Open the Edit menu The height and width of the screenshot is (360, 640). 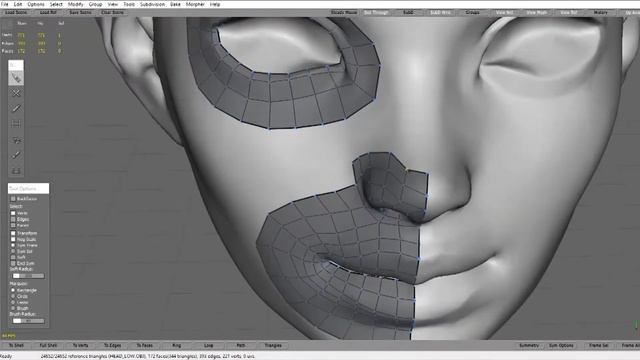point(18,4)
